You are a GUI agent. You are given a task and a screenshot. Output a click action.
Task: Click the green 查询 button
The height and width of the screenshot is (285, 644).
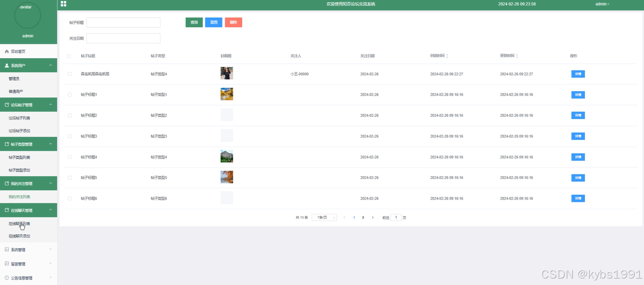pos(194,22)
